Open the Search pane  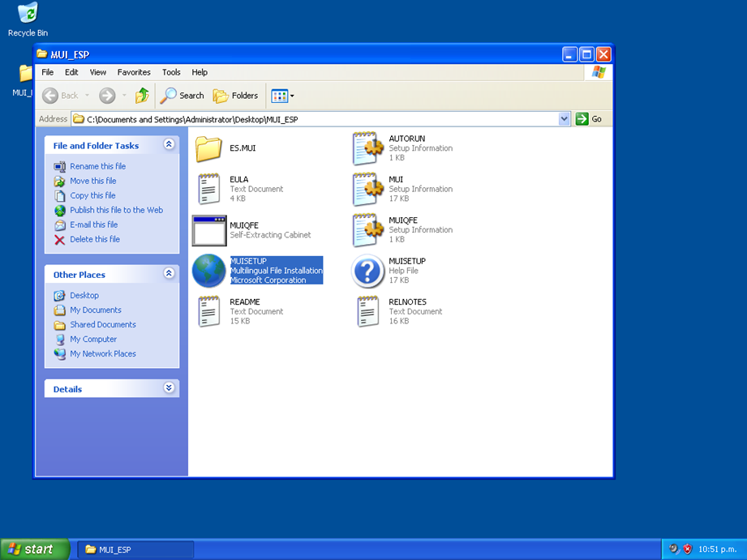click(x=182, y=95)
